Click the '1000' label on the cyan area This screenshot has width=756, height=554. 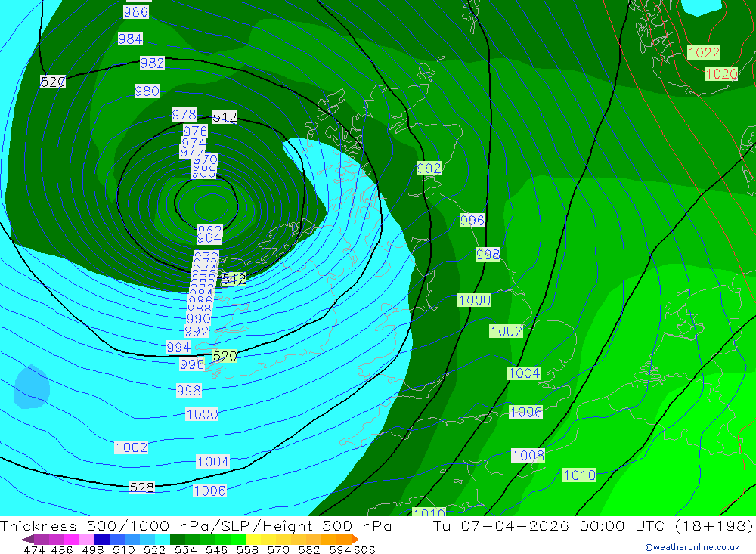[202, 415]
